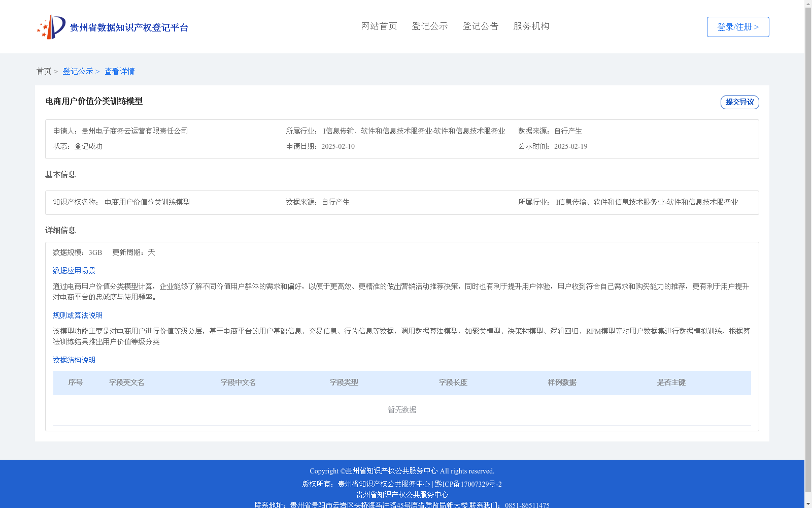Click the 提交异议 button

click(x=740, y=102)
